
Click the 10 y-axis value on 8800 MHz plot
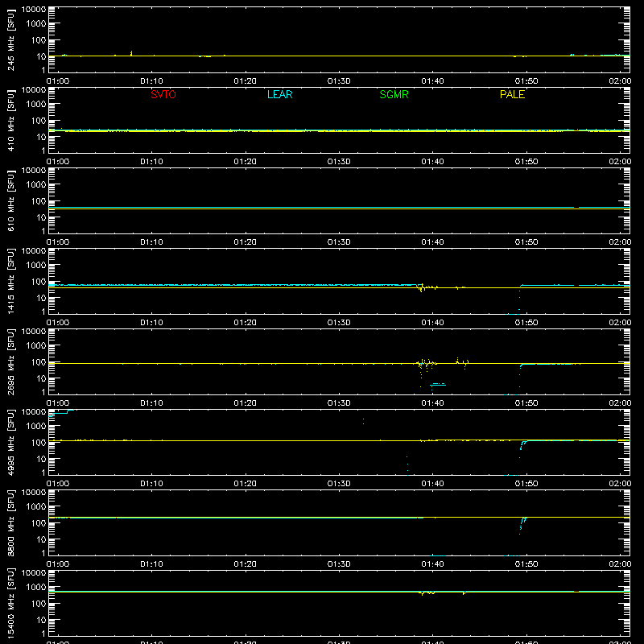[42, 539]
